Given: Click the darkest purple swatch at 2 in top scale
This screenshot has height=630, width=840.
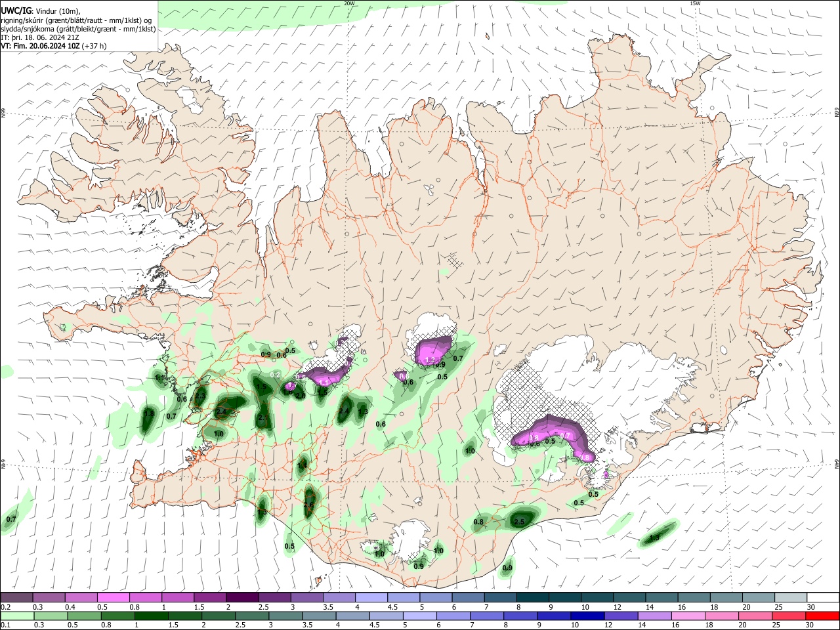Looking at the screenshot, I should point(242,597).
